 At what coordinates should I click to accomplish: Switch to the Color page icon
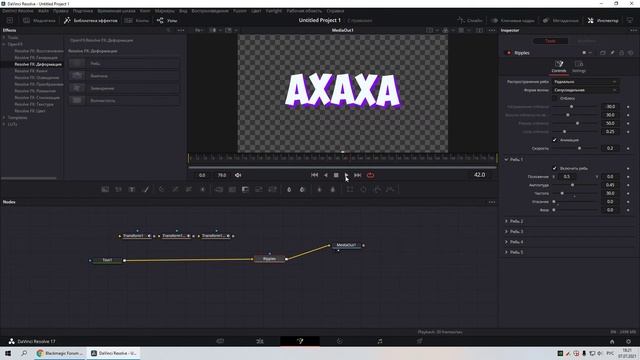point(340,341)
